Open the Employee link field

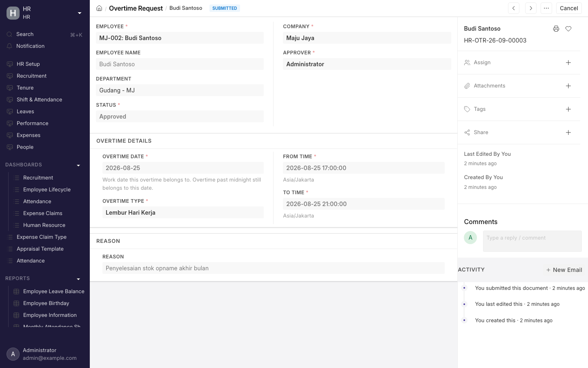pos(180,38)
